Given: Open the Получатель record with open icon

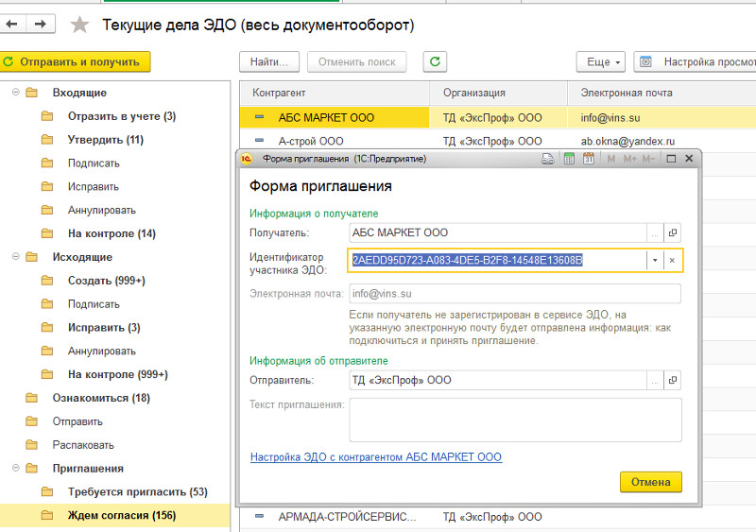Looking at the screenshot, I should click(673, 232).
